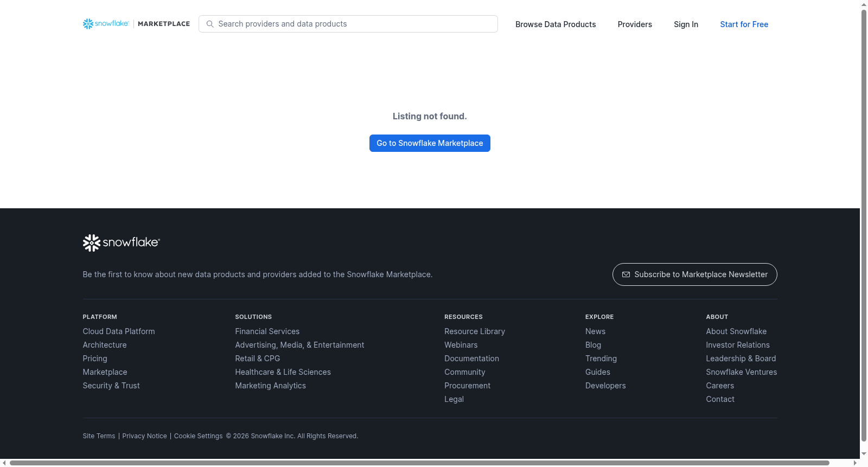The image size is (868, 467).
Task: Click Go to Snowflake Marketplace button
Action: (430, 143)
